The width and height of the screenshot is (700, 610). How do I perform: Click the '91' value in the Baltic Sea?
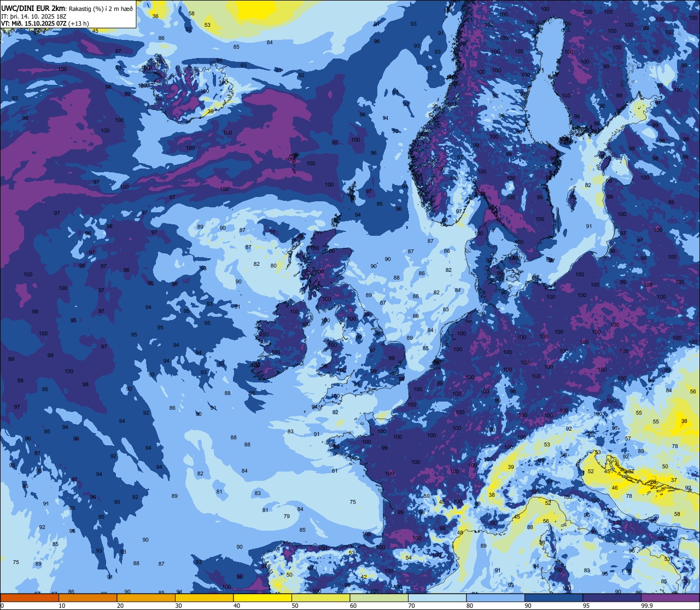pos(589,226)
